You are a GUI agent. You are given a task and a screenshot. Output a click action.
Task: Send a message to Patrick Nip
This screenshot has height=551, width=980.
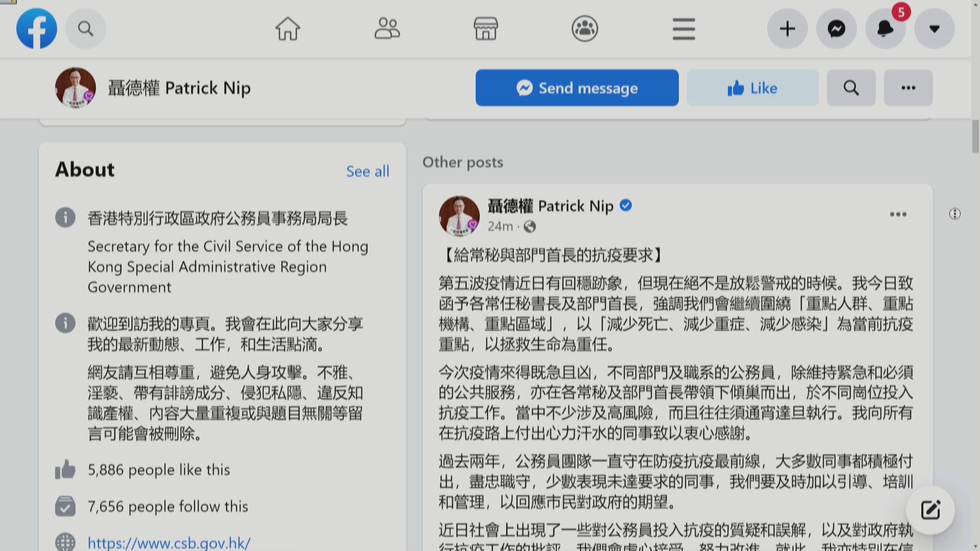pos(577,87)
